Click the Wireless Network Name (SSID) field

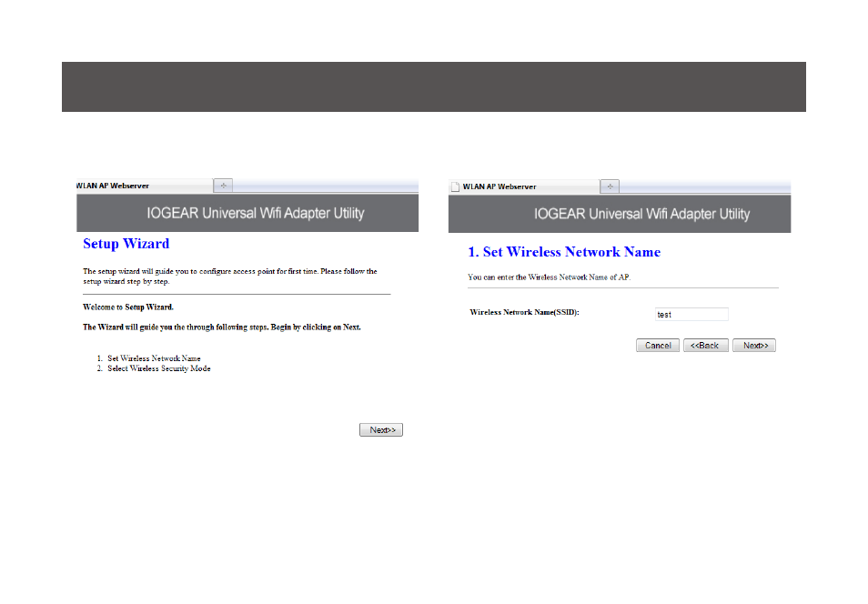click(x=691, y=315)
